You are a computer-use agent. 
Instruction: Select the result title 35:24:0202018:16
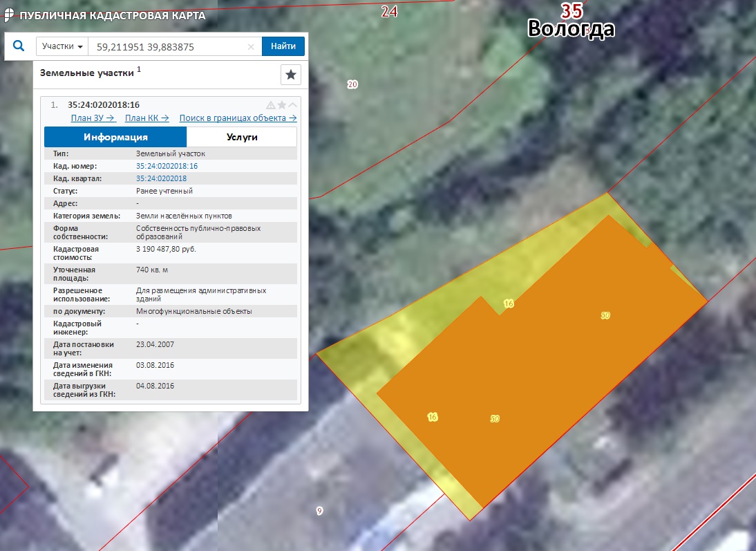click(x=104, y=105)
